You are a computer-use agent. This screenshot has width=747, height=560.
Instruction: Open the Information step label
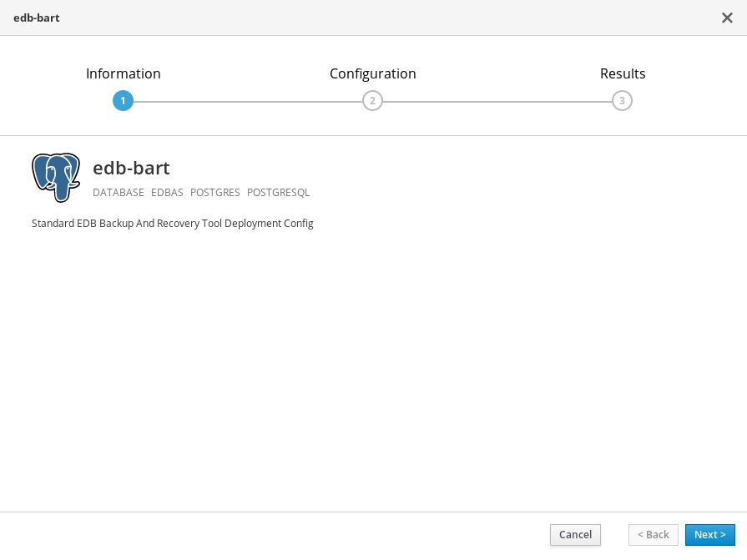coord(124,73)
